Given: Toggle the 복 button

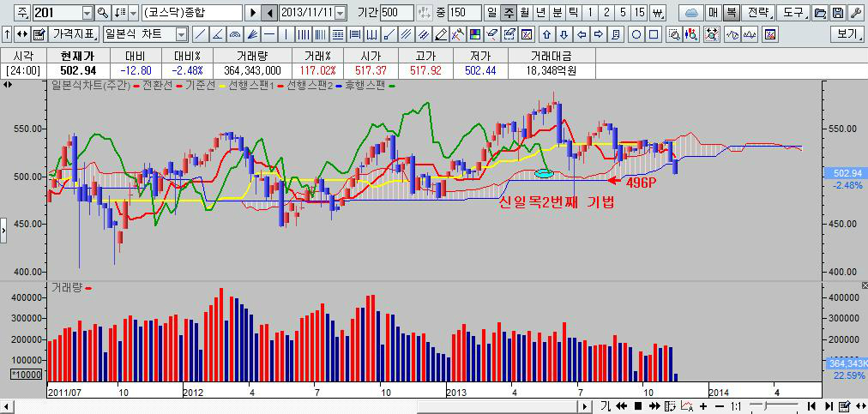Looking at the screenshot, I should 730,13.
